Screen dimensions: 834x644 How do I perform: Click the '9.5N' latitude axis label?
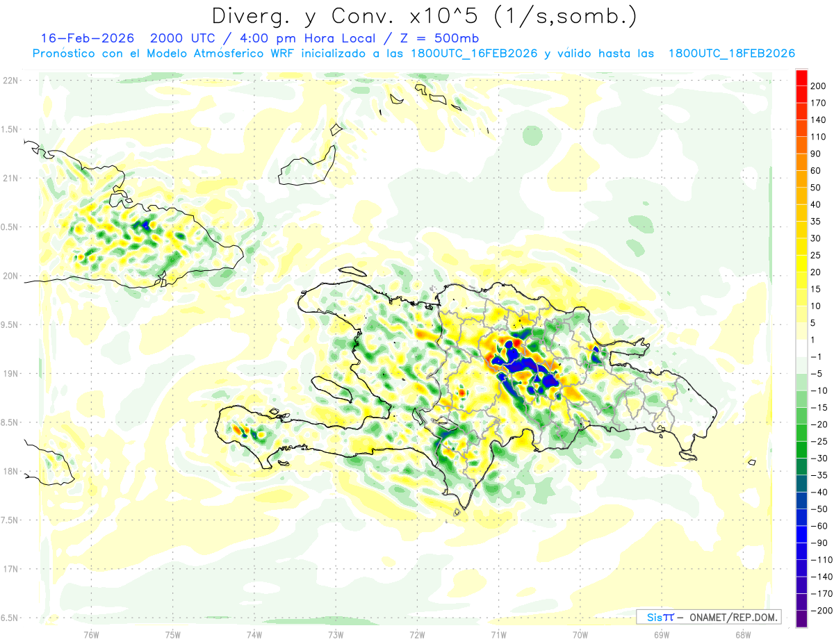[10, 325]
